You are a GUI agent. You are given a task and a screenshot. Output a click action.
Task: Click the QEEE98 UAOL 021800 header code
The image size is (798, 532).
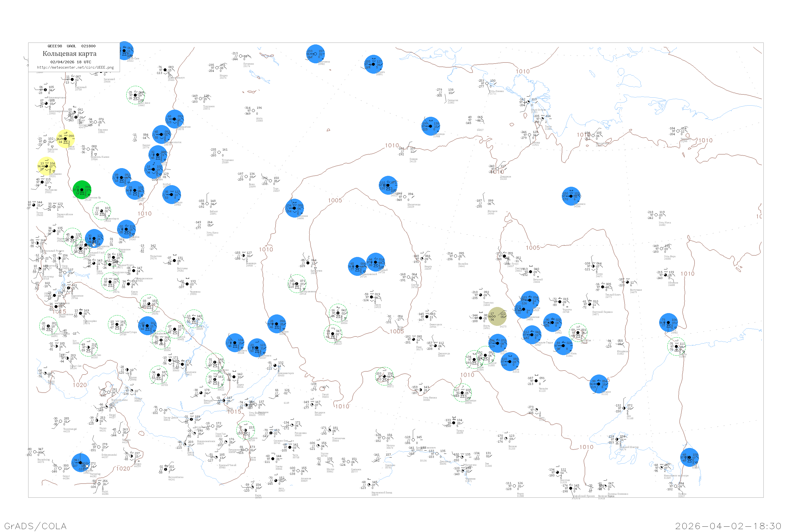pyautogui.click(x=71, y=46)
